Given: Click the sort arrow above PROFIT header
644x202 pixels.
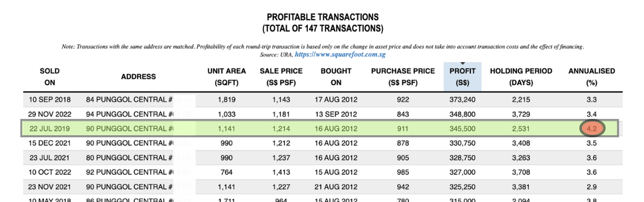Looking at the screenshot, I should 462,63.
